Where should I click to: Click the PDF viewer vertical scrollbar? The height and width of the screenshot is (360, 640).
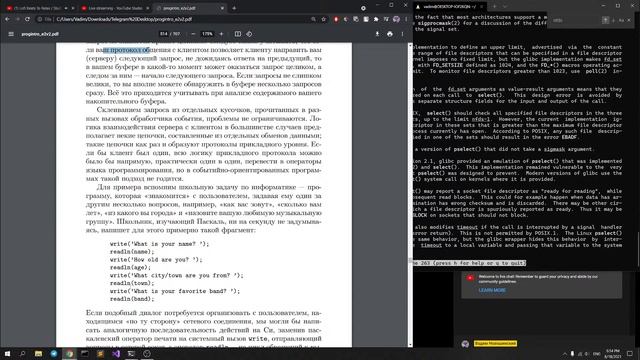pos(411,195)
